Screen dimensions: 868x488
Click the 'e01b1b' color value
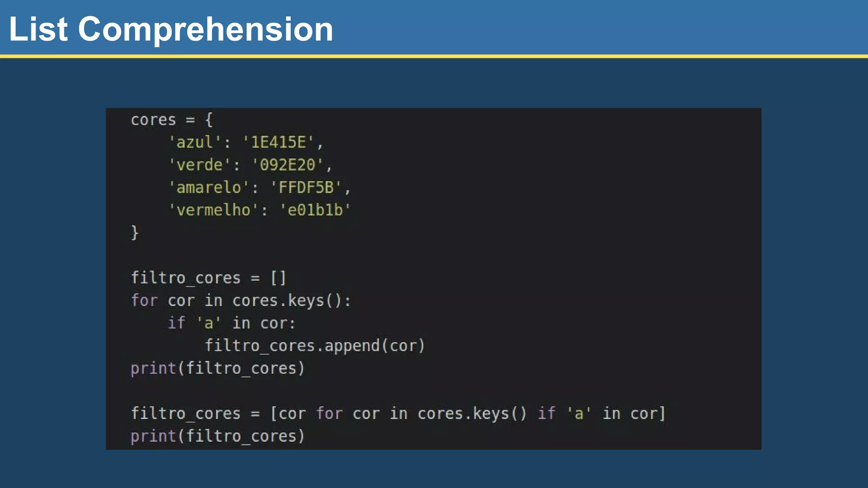(315, 210)
